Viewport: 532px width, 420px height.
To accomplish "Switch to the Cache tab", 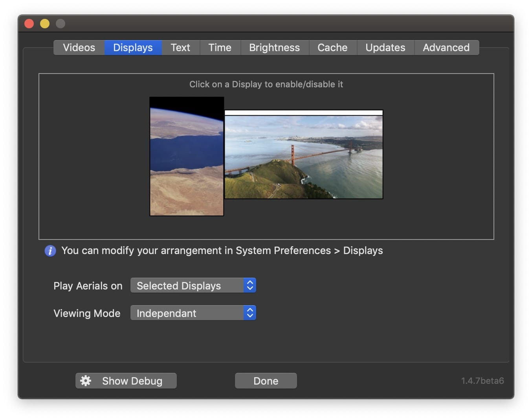I will (333, 48).
